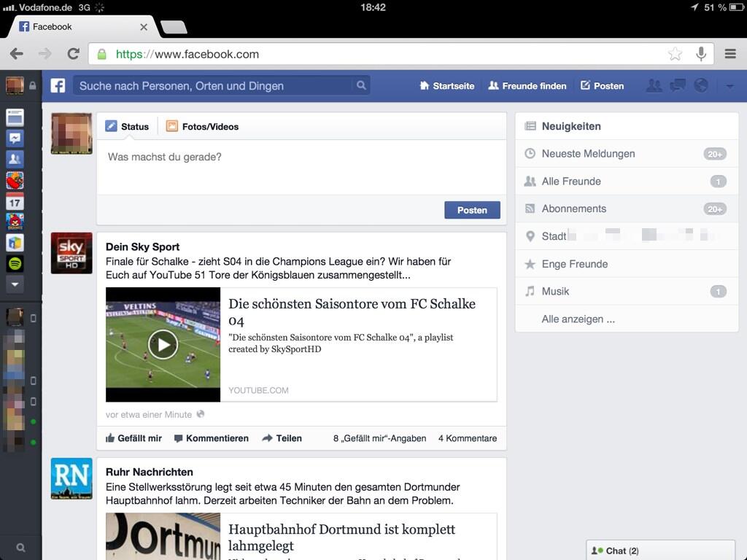Viewport: 747px width, 560px height.
Task: Open Freunde finden
Action: pyautogui.click(x=527, y=86)
